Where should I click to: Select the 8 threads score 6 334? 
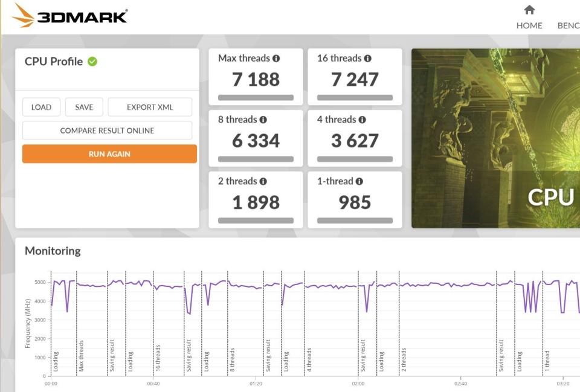256,141
